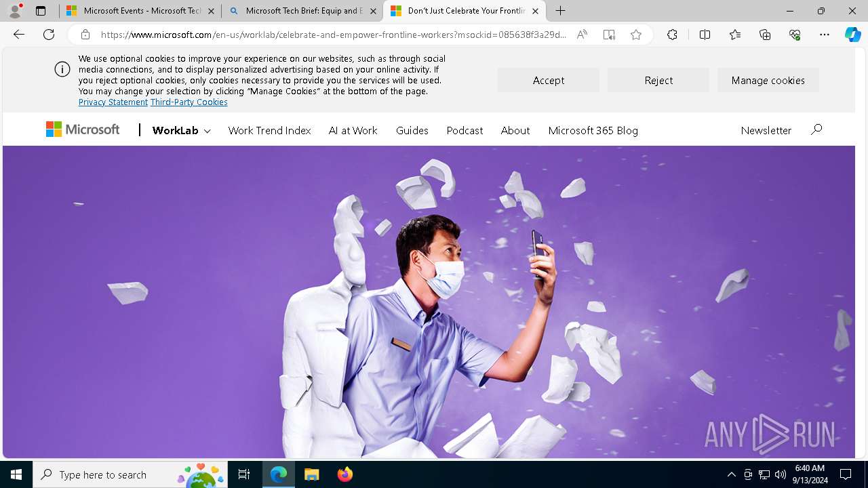Open AI at Work menu item
The image size is (868, 488).
click(x=353, y=130)
